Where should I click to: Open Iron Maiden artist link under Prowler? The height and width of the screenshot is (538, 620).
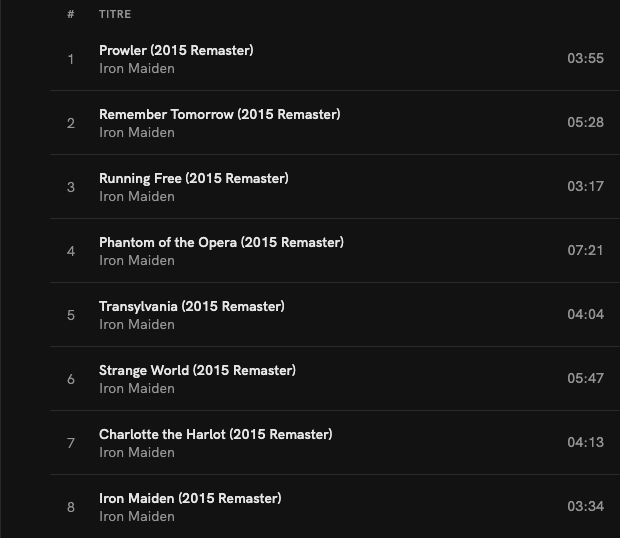pos(137,69)
